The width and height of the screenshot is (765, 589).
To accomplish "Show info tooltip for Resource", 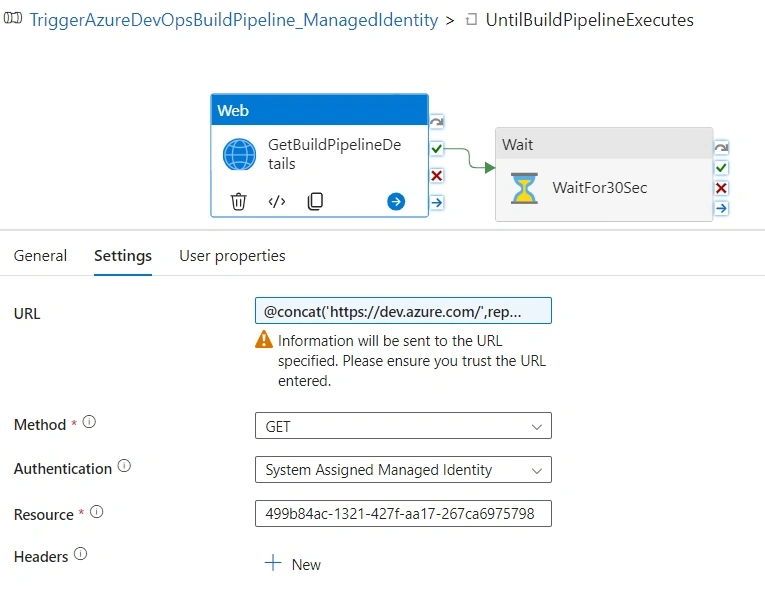I will tap(97, 511).
